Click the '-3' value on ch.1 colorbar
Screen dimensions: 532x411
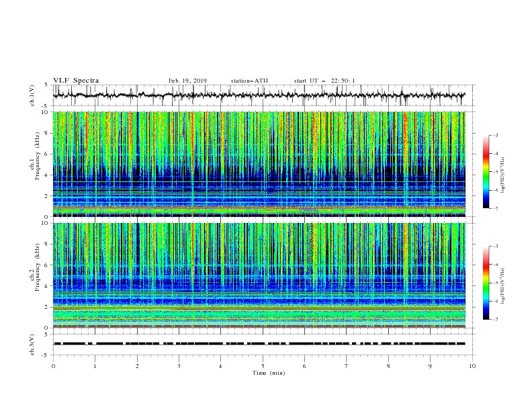coord(495,135)
